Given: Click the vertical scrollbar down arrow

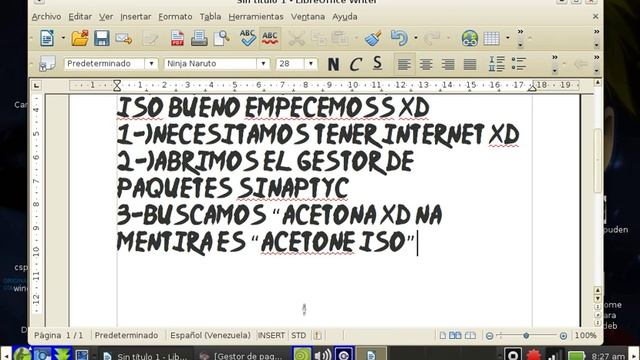Looking at the screenshot, I should point(598,299).
